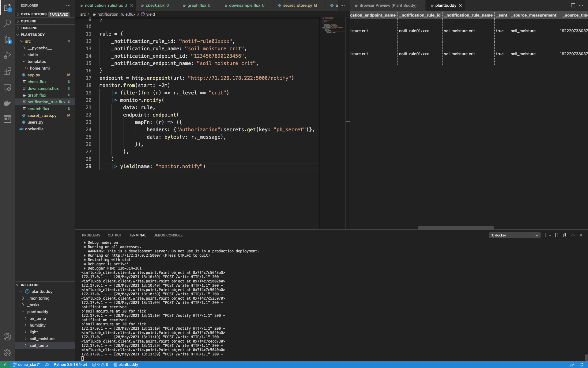The height and width of the screenshot is (368, 588).
Task: Switch to check.flux tab
Action: (x=155, y=6)
